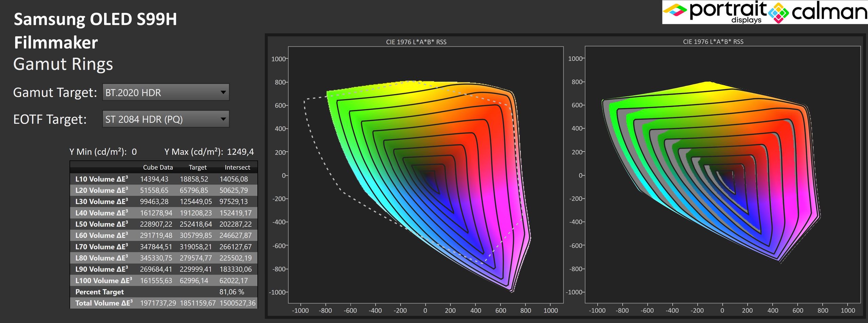Click the Percent Target row label

tap(99, 292)
